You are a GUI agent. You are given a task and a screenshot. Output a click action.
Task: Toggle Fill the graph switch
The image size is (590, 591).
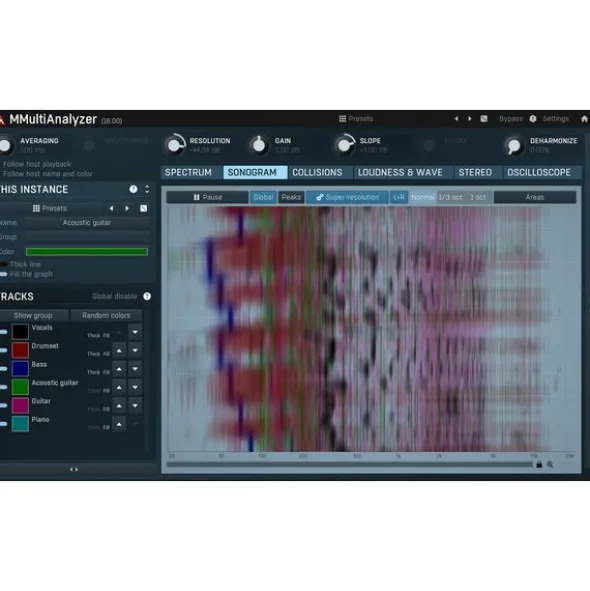click(4, 274)
